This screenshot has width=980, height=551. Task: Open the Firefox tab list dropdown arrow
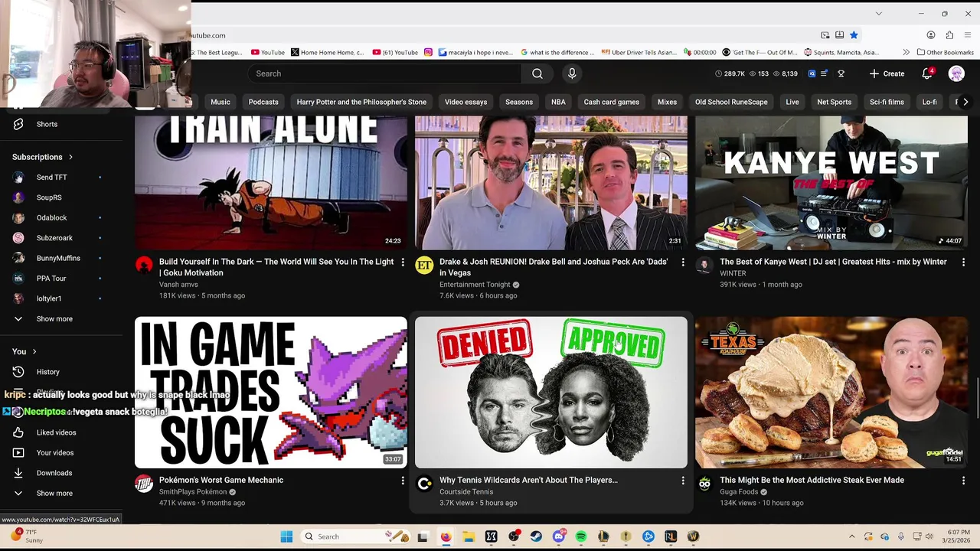pyautogui.click(x=879, y=14)
